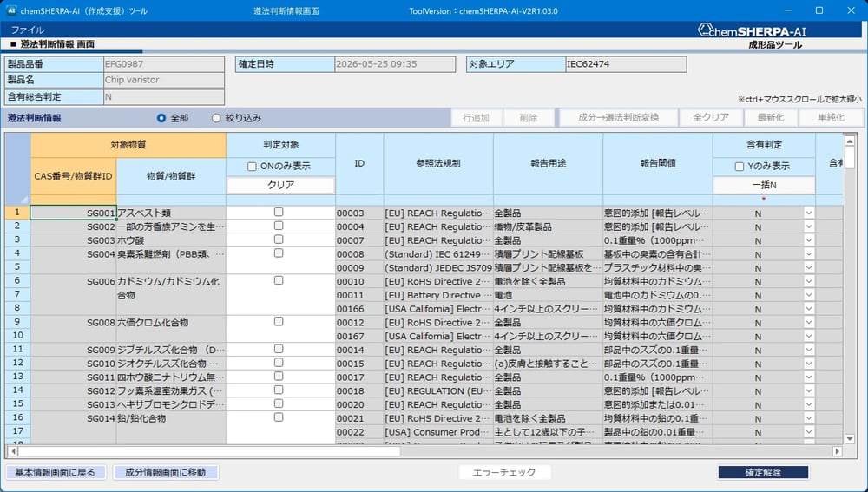Click the 製品品番 field EFG0987

click(164, 64)
